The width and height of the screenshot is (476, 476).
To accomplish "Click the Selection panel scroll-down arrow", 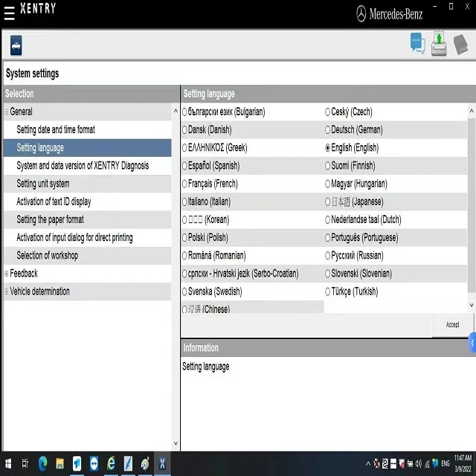I will (176, 443).
